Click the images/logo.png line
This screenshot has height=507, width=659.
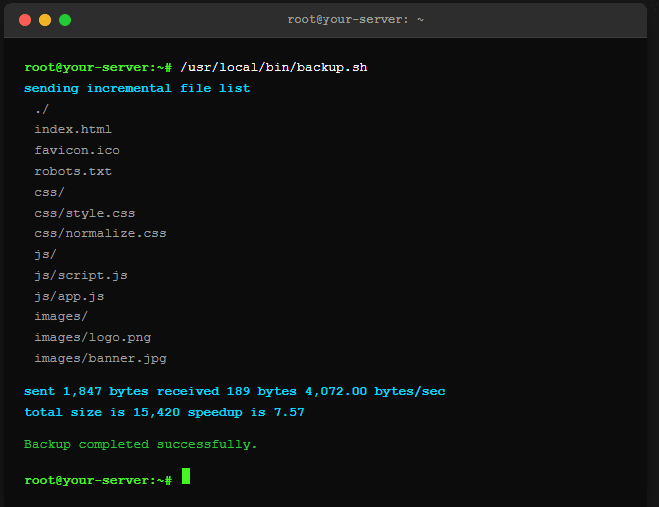[x=93, y=337]
